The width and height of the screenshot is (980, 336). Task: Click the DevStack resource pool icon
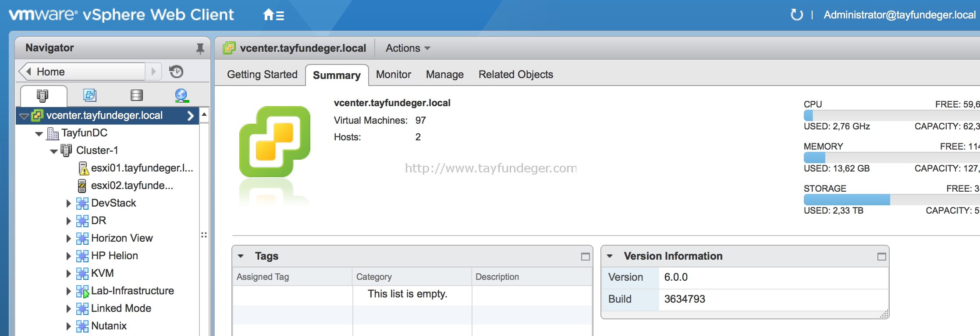82,203
